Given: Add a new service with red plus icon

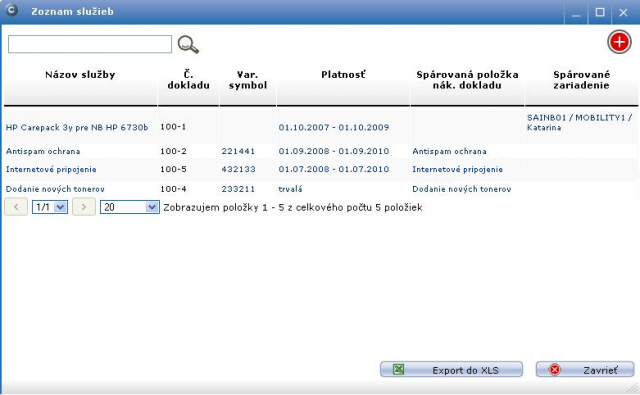Looking at the screenshot, I should (619, 42).
